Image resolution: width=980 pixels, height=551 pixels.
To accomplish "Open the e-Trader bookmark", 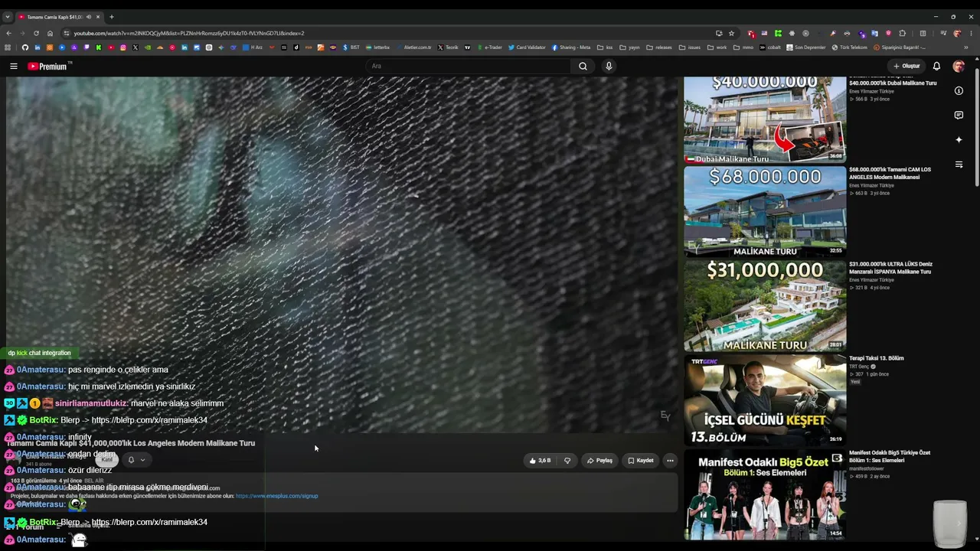I will (489, 47).
